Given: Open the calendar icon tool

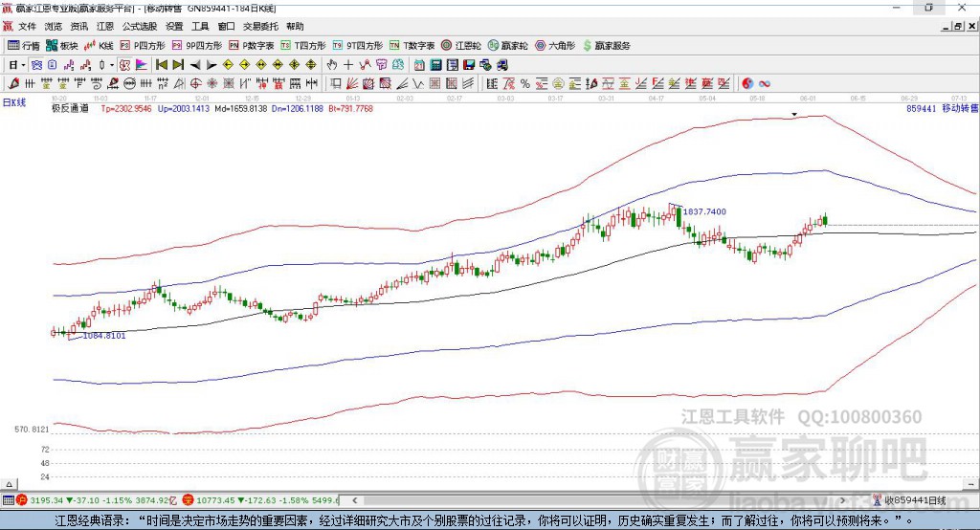Looking at the screenshot, I should coord(419,65).
